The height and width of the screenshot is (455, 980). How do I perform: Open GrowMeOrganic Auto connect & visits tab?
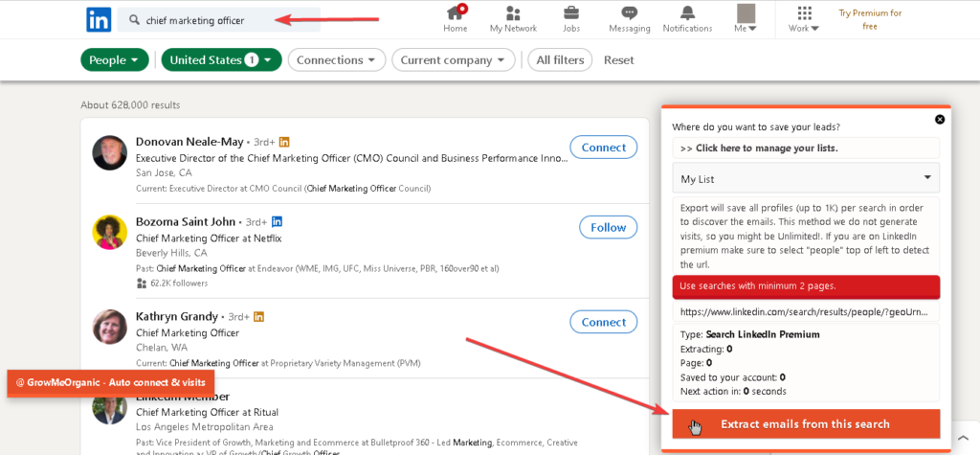pos(111,382)
